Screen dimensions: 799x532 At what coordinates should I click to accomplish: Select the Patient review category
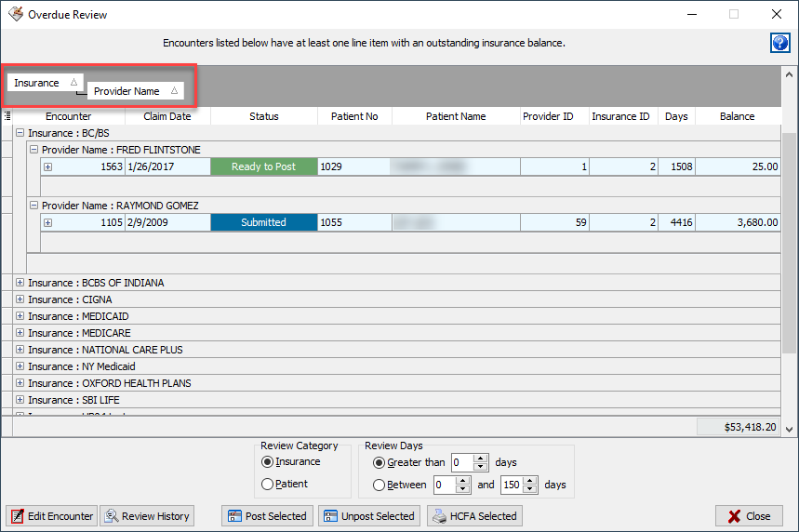pos(268,485)
